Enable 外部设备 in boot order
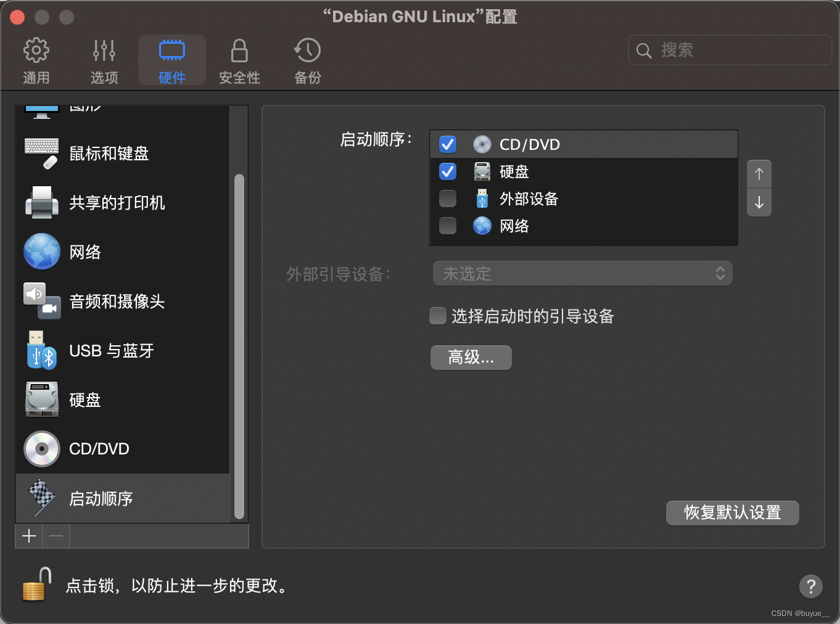840x624 pixels. pyautogui.click(x=448, y=199)
